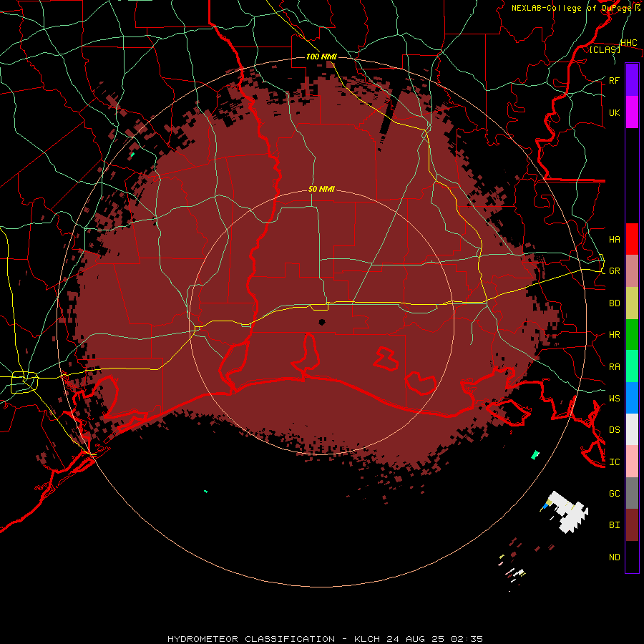Click the WS legend label
The image size is (644, 644).
click(615, 398)
